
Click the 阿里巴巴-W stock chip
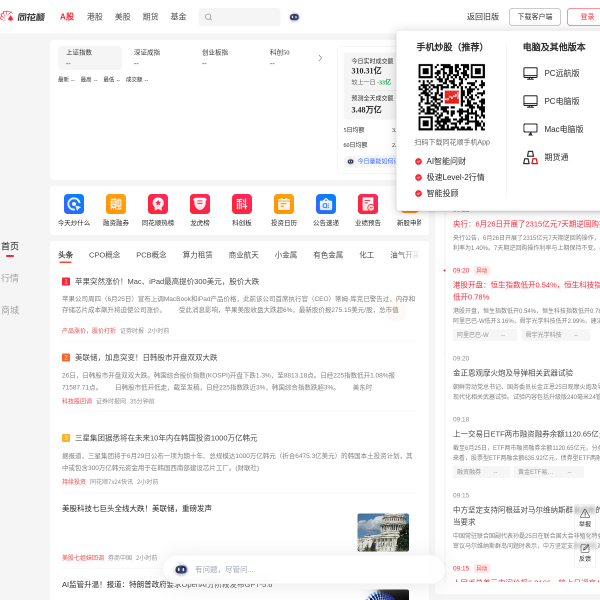[485, 335]
